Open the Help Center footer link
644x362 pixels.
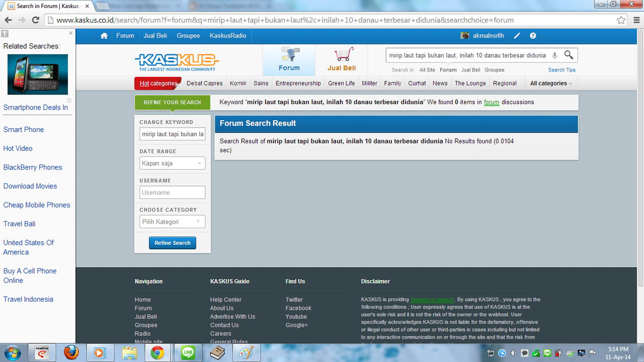pyautogui.click(x=226, y=300)
